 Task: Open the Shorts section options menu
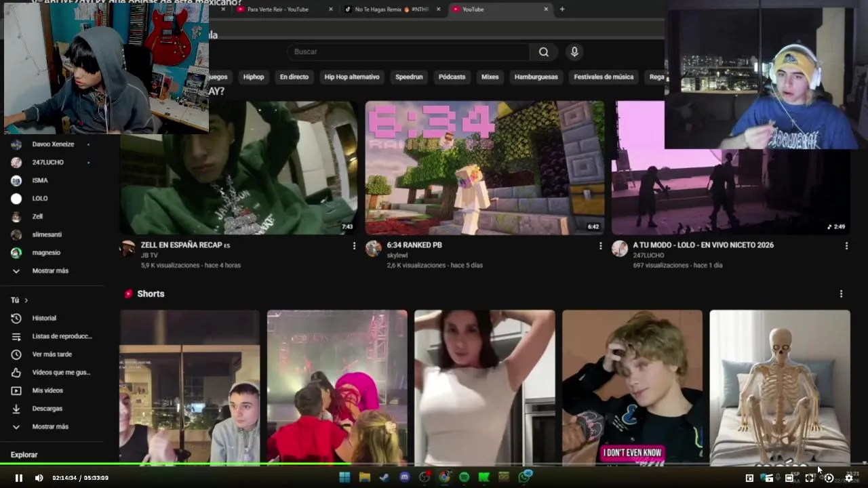tap(841, 294)
